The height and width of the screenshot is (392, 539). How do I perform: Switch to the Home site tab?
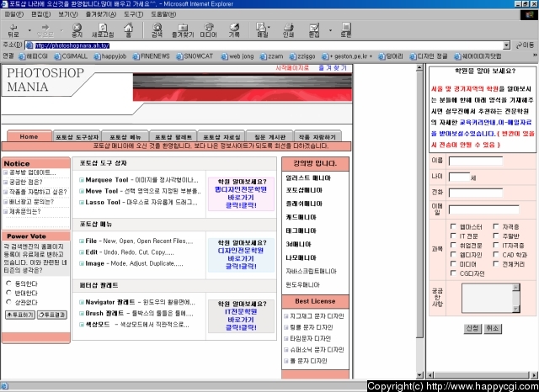[x=29, y=136]
